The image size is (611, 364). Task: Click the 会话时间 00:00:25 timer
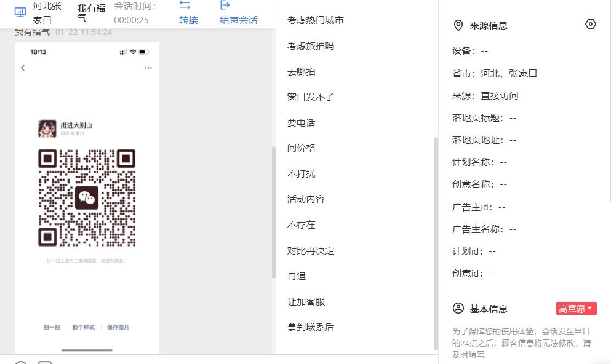pos(135,13)
